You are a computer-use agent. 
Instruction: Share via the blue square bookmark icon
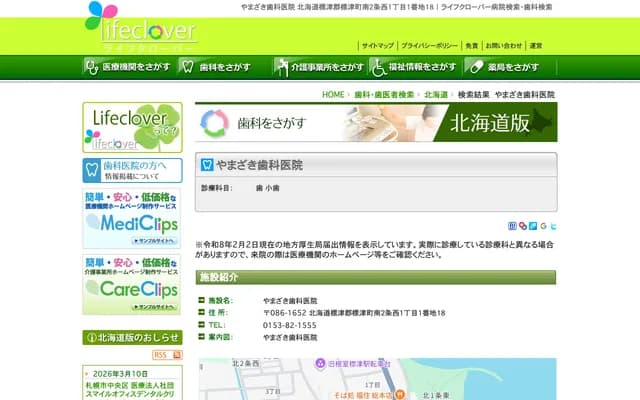click(533, 226)
